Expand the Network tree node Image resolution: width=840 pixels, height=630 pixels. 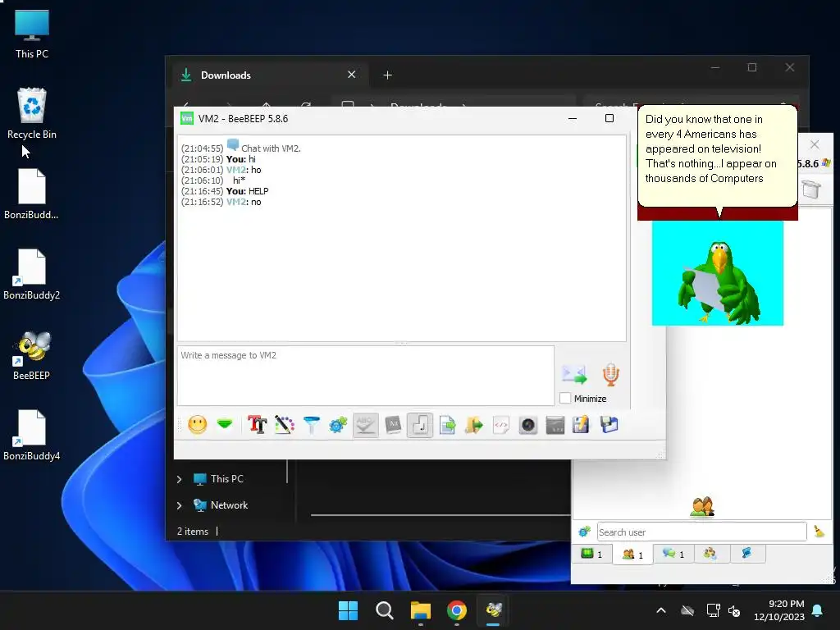click(x=180, y=505)
